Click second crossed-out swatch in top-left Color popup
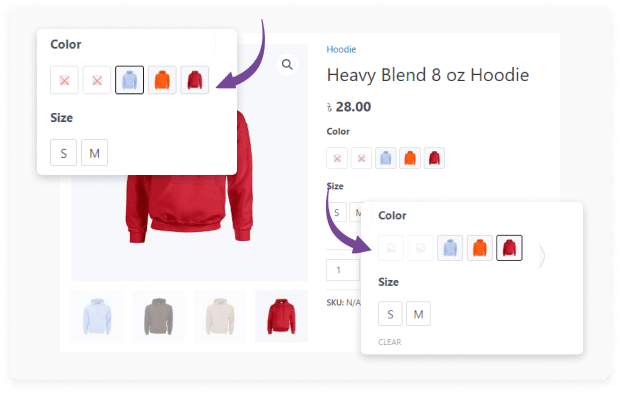Viewport: 620px width, 393px height. point(97,80)
